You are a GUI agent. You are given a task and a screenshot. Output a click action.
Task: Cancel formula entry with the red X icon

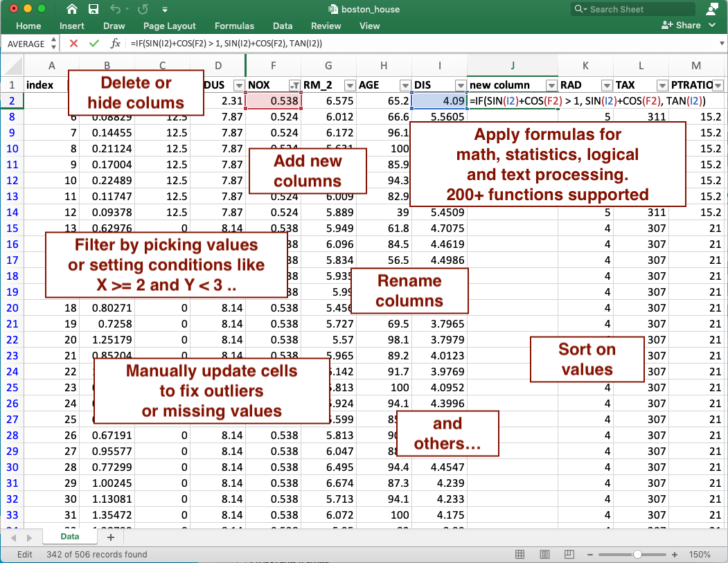(x=75, y=43)
